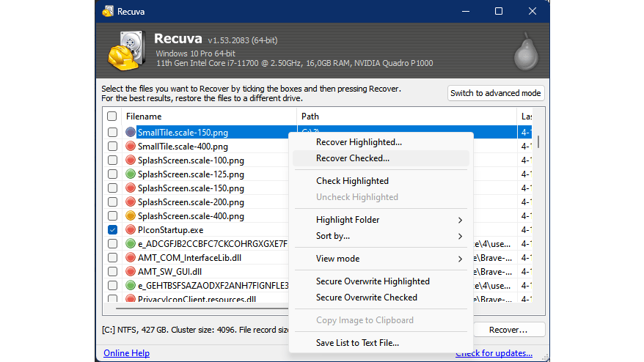Check the SplashScreen.scale-100.png checkbox

[112, 160]
